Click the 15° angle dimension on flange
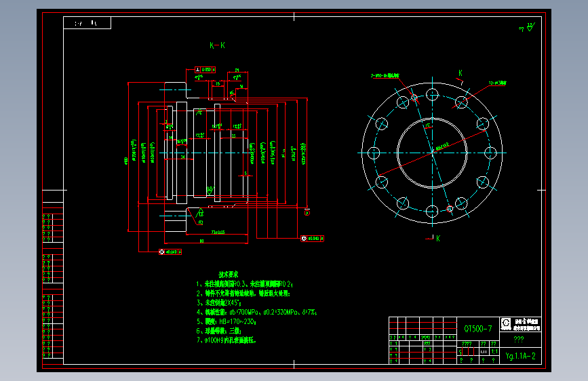Viewport: 588px width, 381px height. [x=427, y=125]
